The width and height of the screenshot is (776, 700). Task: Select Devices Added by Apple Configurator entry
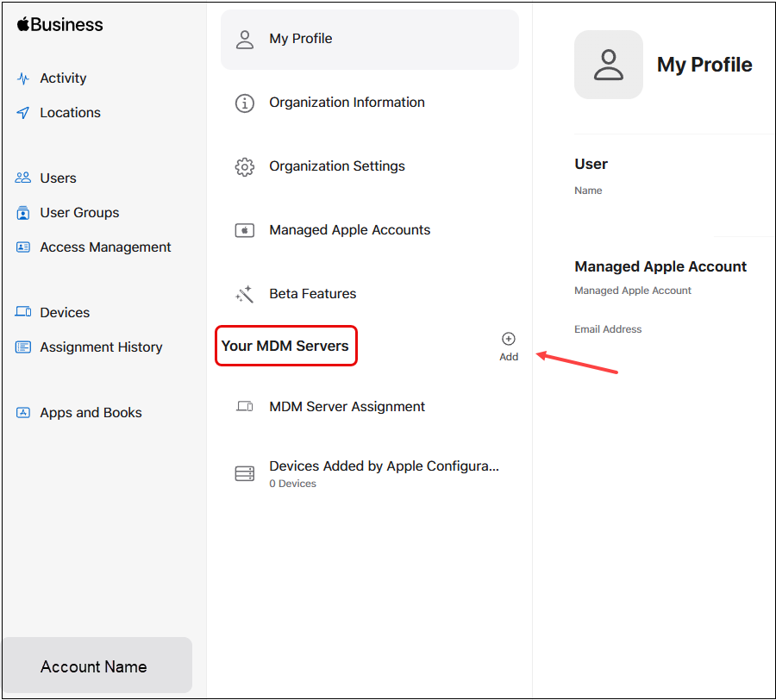coord(384,473)
